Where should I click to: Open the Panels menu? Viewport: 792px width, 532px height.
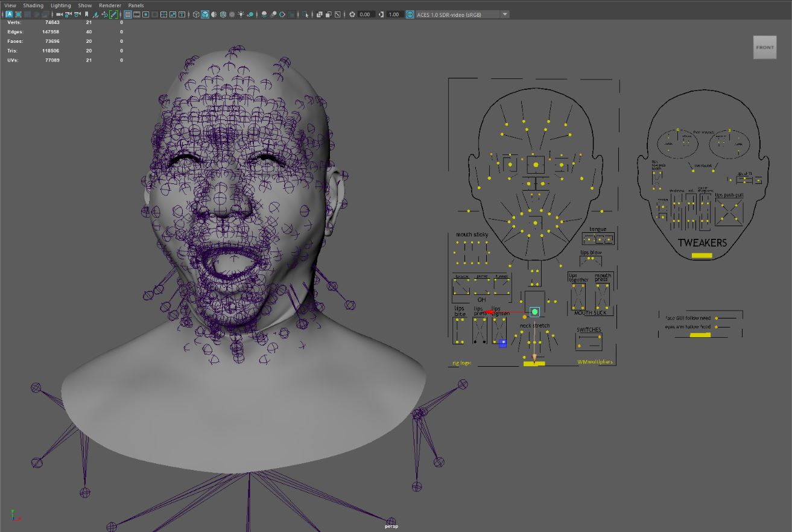click(x=136, y=5)
